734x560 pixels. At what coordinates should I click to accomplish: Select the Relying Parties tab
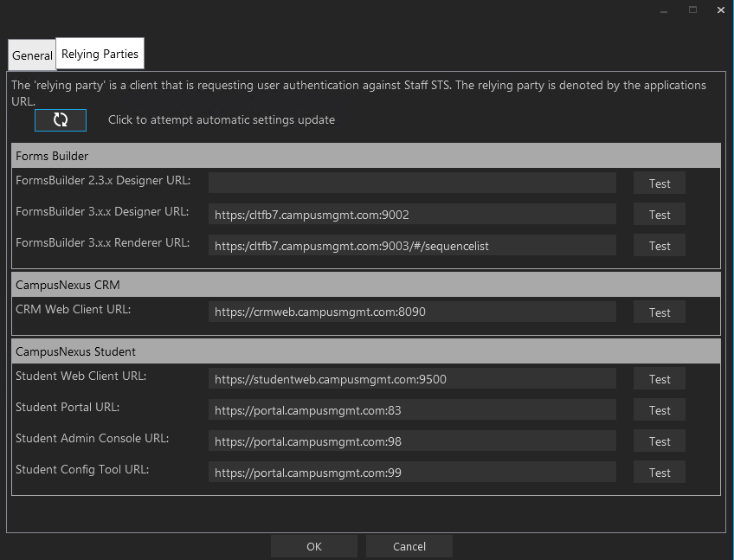[x=100, y=53]
